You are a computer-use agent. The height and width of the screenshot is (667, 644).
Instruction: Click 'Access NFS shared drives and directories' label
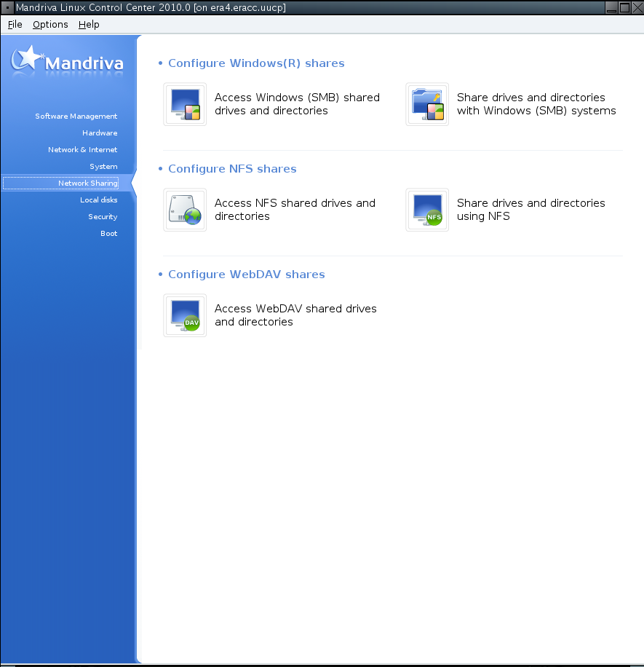[x=295, y=210]
